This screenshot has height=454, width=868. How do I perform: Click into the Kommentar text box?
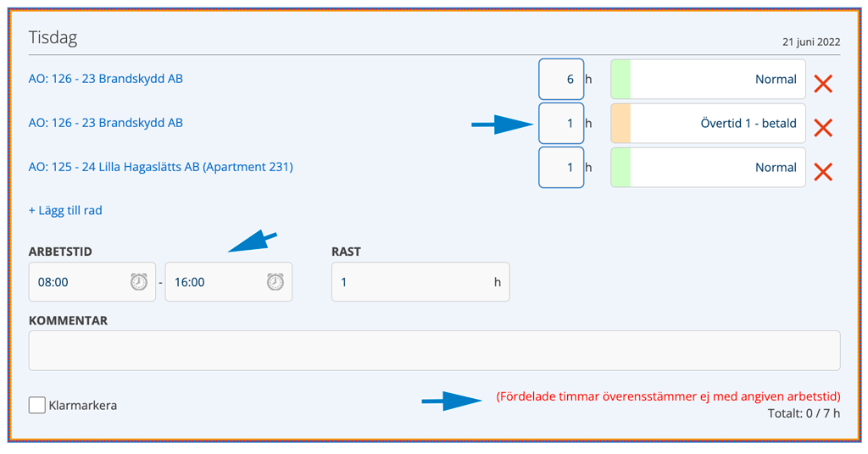(435, 351)
